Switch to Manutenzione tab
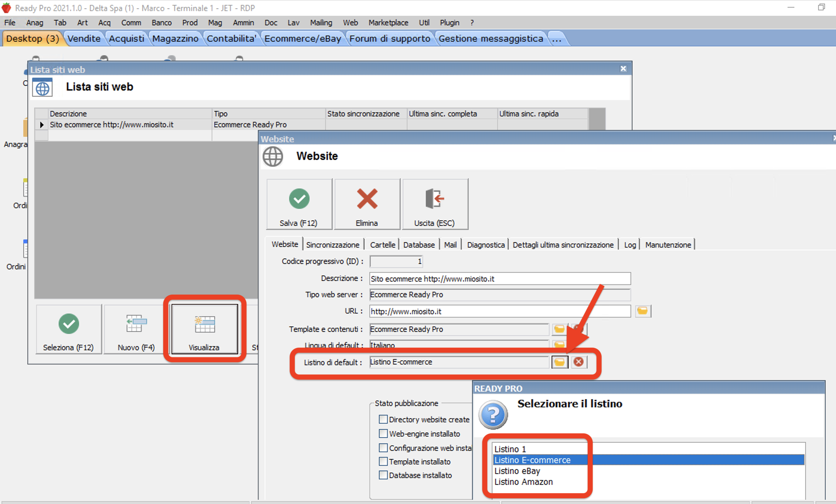The image size is (836, 504). click(668, 245)
